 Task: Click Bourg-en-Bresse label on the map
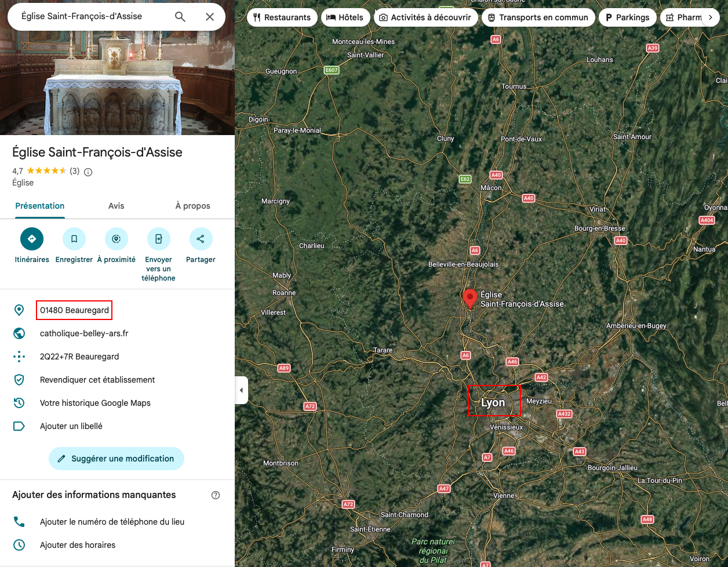pyautogui.click(x=600, y=228)
